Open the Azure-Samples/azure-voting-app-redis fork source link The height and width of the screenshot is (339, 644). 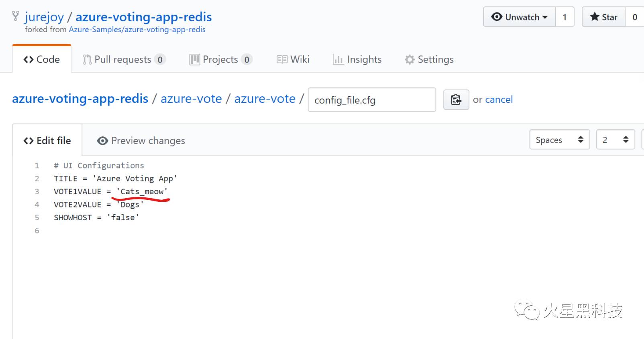tap(137, 29)
